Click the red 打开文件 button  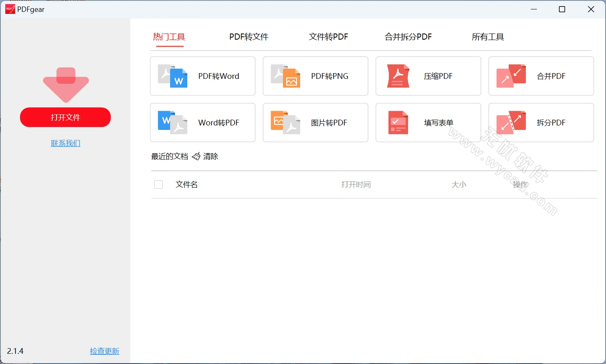[x=65, y=117]
